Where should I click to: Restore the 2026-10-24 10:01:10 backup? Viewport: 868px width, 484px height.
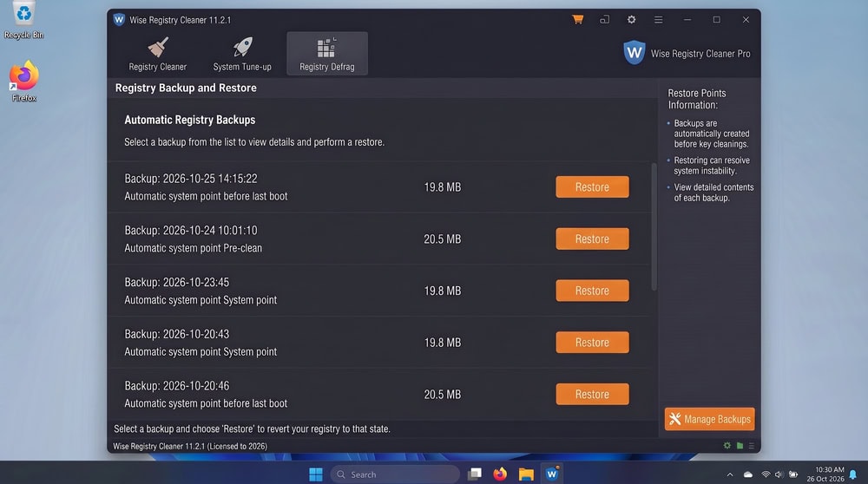click(592, 239)
